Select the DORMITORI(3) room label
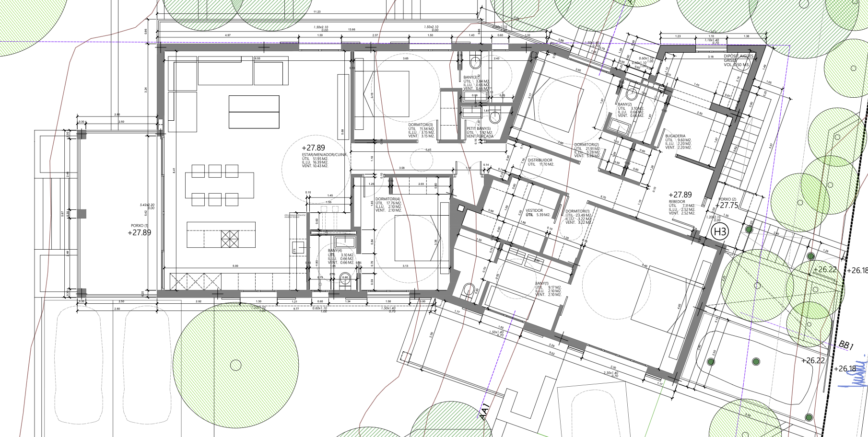 [x=422, y=125]
